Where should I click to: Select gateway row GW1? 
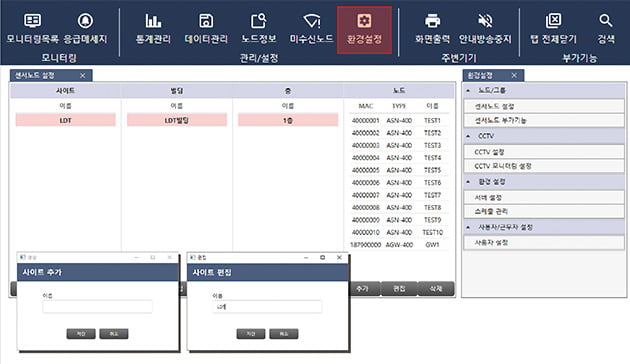399,245
